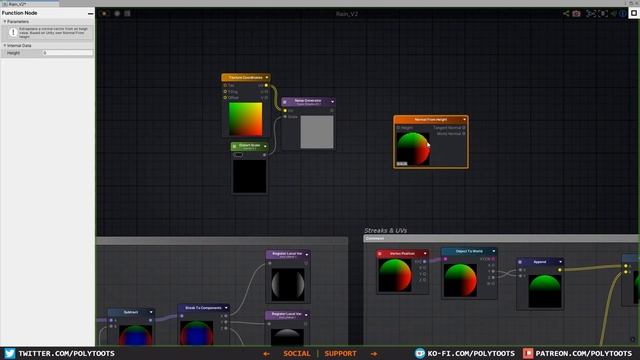Screen dimensions: 640x360
Task: Select the Object To World node title
Action: click(469, 251)
